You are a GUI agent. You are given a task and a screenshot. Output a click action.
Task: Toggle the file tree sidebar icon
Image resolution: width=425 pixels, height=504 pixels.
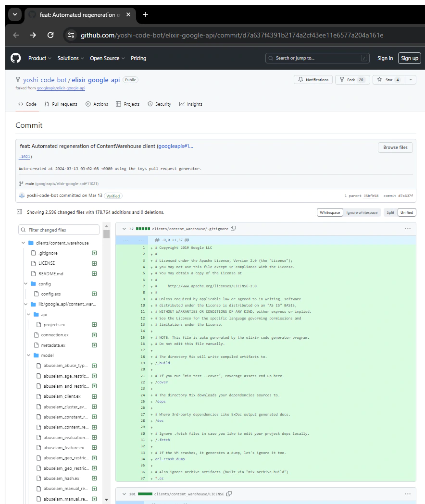coord(19,212)
